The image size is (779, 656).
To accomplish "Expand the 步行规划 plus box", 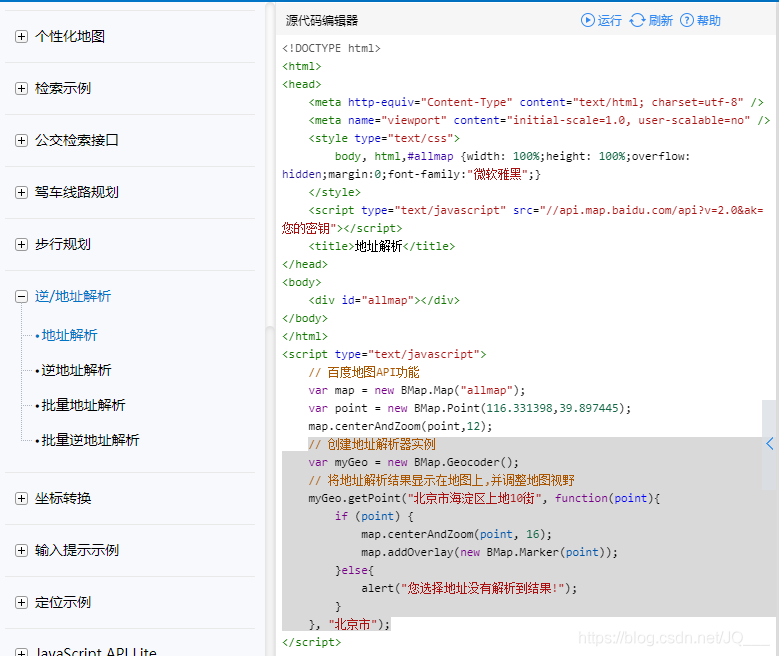I will click(21, 245).
